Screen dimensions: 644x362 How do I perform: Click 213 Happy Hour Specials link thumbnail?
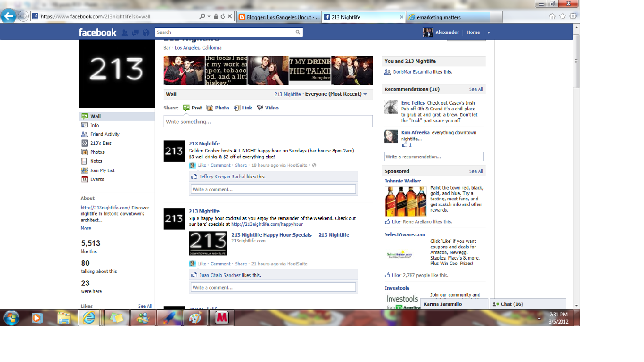pyautogui.click(x=208, y=244)
